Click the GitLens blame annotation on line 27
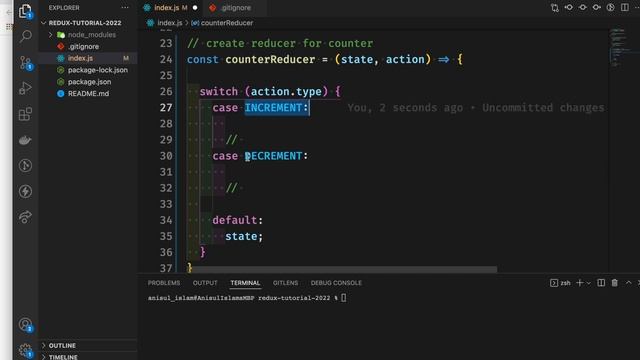Screen dimensions: 640x360 click(x=476, y=108)
